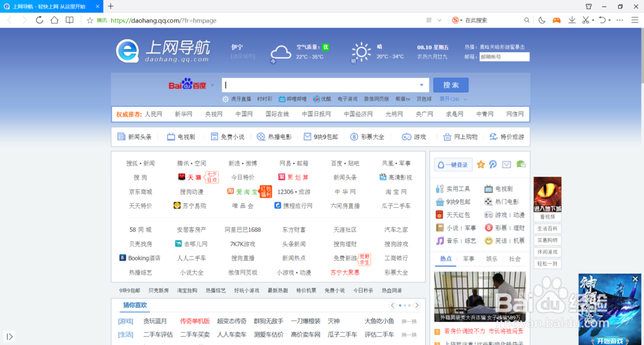
Task: Open 实用工具 in the right panel
Action: click(453, 189)
